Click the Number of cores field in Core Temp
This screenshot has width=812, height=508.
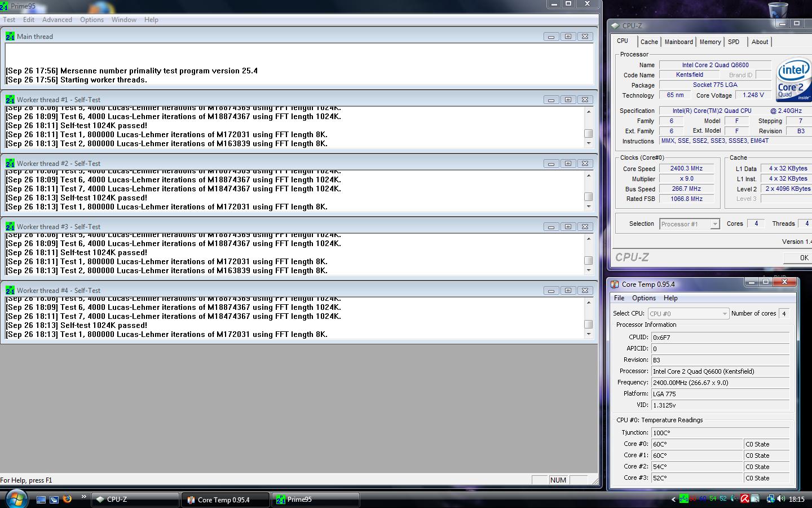[784, 313]
